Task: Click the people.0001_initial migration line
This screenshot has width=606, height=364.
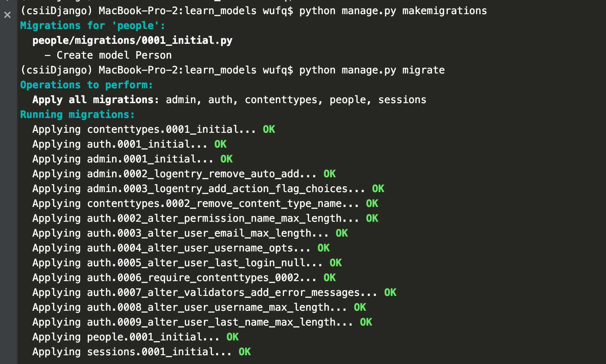Action: (x=135, y=337)
